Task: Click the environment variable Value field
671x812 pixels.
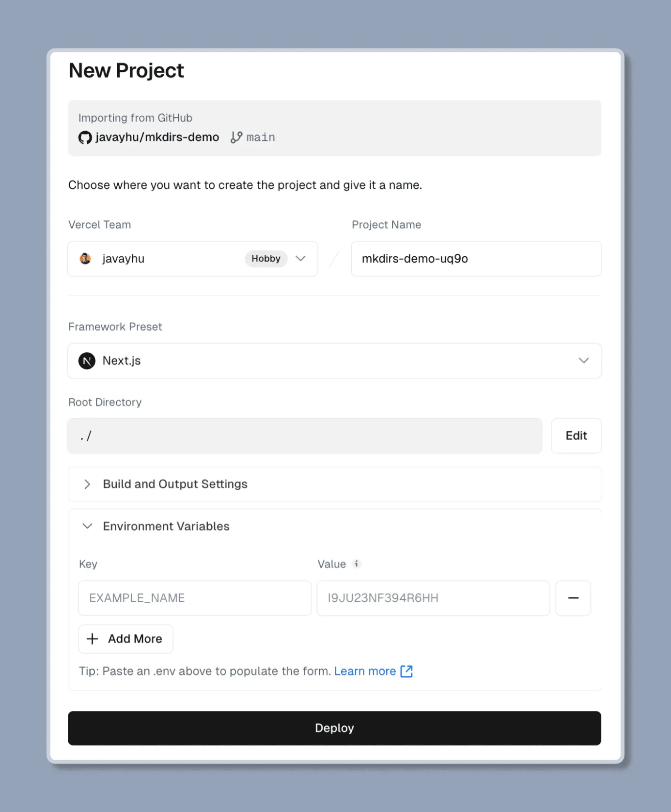Action: coord(433,598)
